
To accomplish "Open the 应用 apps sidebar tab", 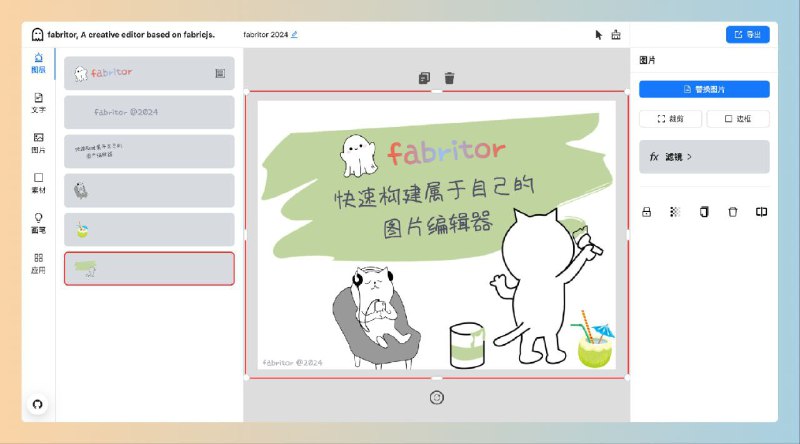I will point(38,263).
